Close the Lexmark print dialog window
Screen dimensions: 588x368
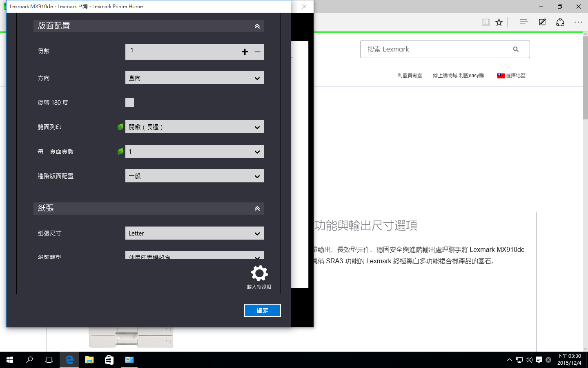tap(304, 7)
